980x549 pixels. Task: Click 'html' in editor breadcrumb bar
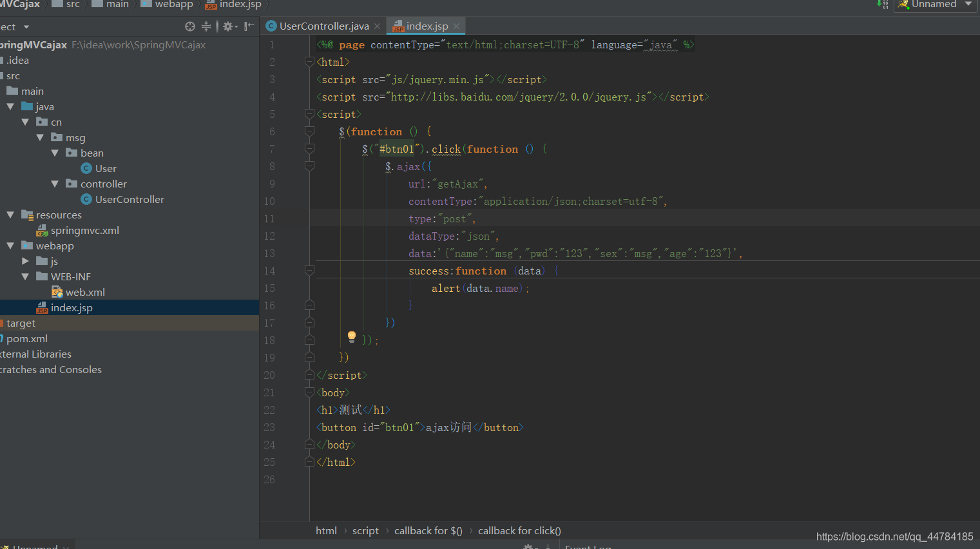tap(326, 531)
